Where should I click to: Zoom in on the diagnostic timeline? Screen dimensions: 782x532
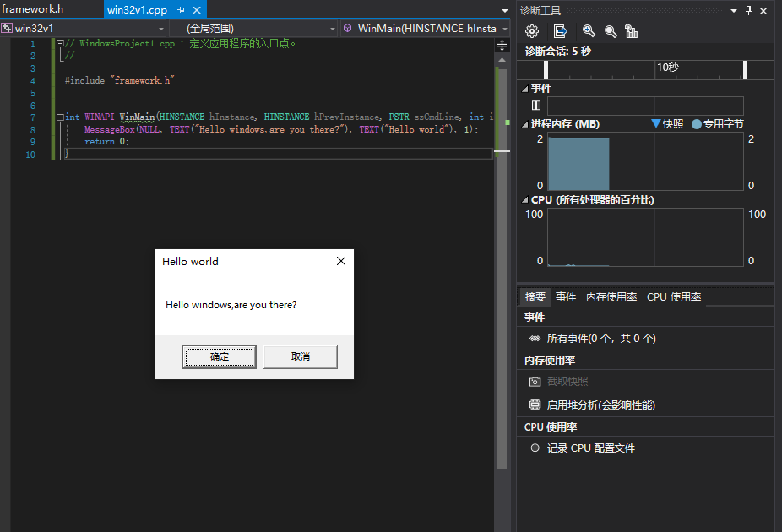pyautogui.click(x=589, y=31)
